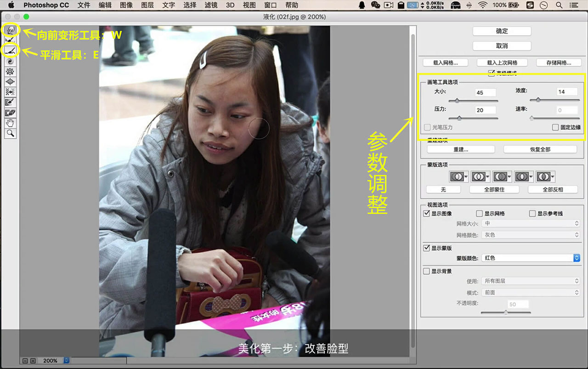
Task: Enable the 显示网格 checkbox
Action: pyautogui.click(x=480, y=214)
